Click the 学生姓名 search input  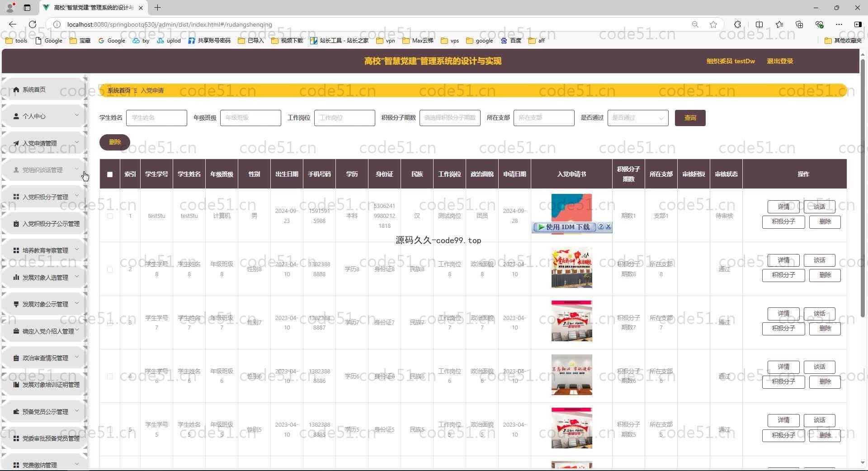(156, 118)
